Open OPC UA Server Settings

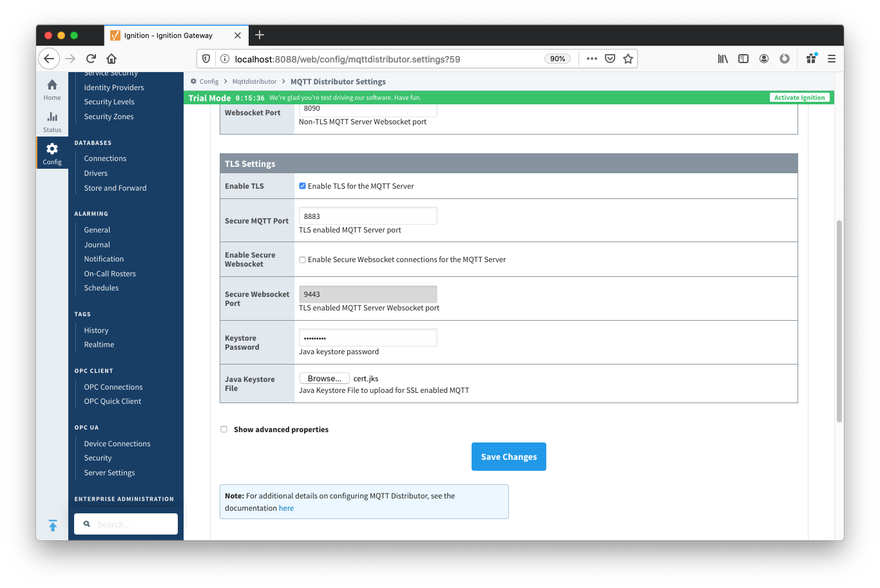coord(110,473)
